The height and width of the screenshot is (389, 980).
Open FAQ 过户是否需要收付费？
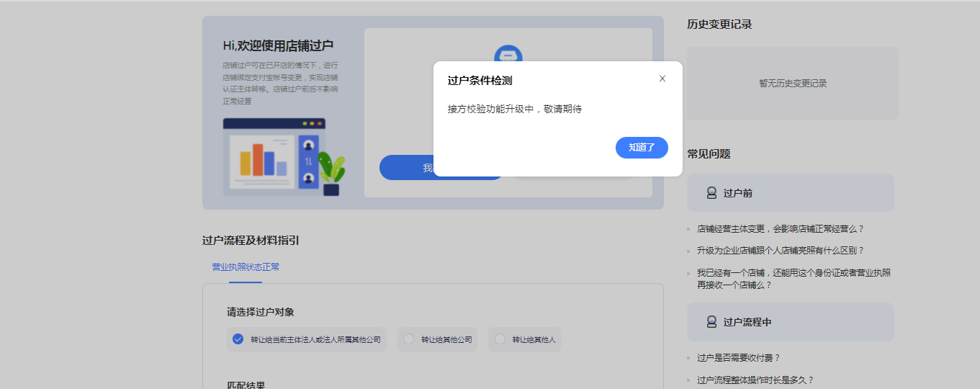738,358
